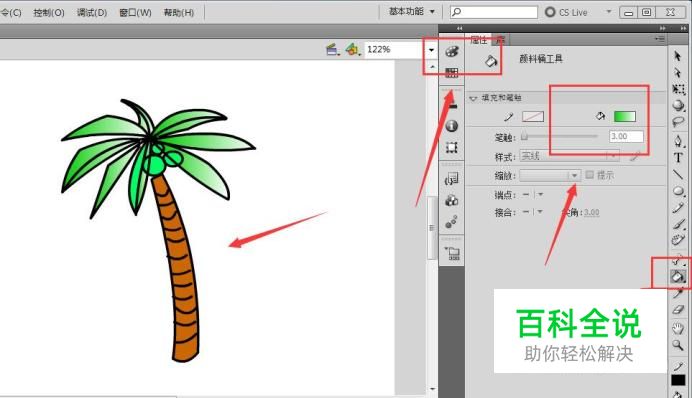The width and height of the screenshot is (692, 398).
Task: Expand the icon dock double arrows
Action: (459, 28)
